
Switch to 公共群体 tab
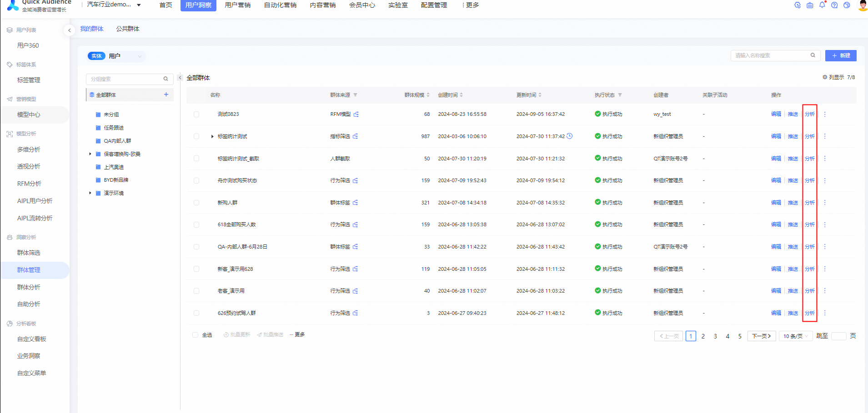[x=128, y=29]
